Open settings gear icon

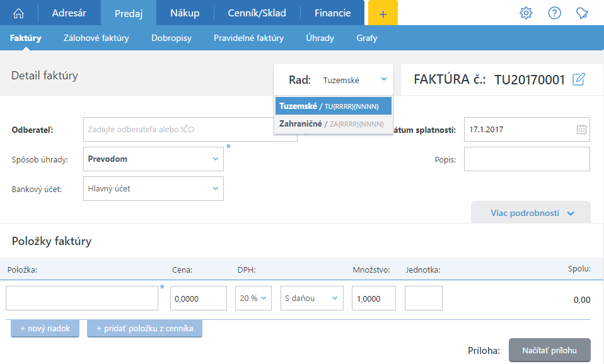point(526,13)
